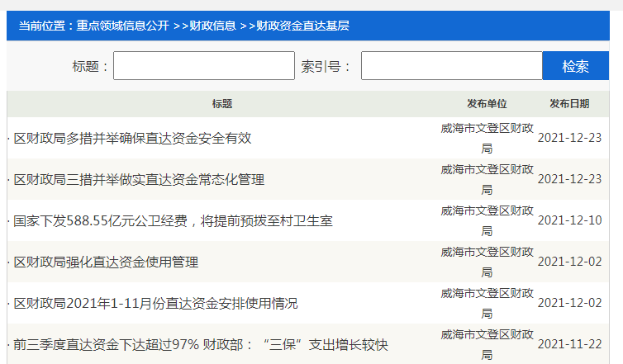Open article 区财政局强化直达资金使用管理
This screenshot has height=364, width=623.
tap(106, 262)
